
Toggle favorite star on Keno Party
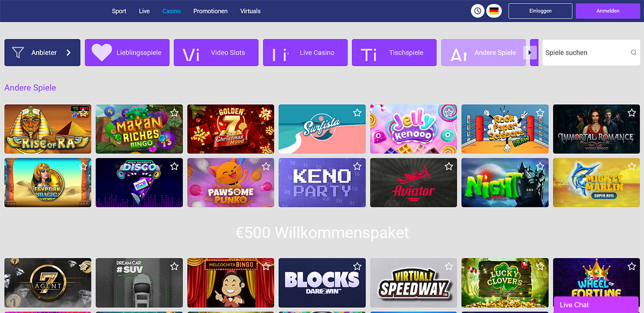click(x=357, y=166)
